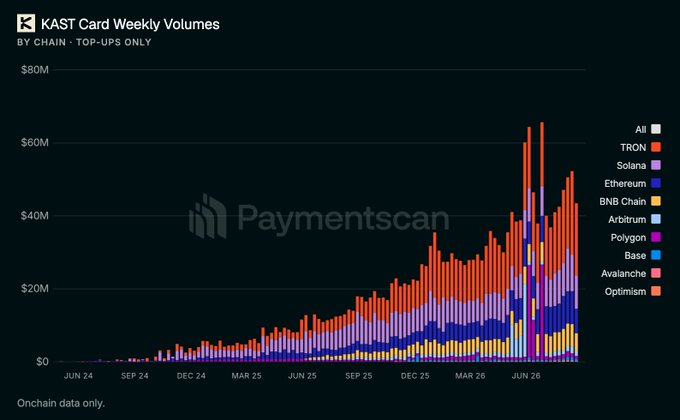Click the Avalanche legend color swatch
This screenshot has height=420, width=680.
(x=656, y=273)
